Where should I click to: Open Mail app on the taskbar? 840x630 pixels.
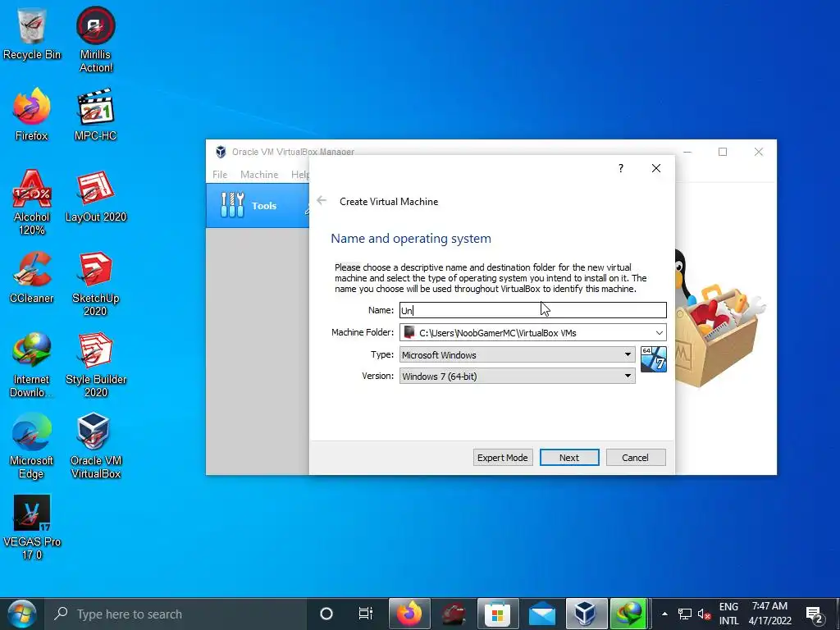pyautogui.click(x=542, y=614)
